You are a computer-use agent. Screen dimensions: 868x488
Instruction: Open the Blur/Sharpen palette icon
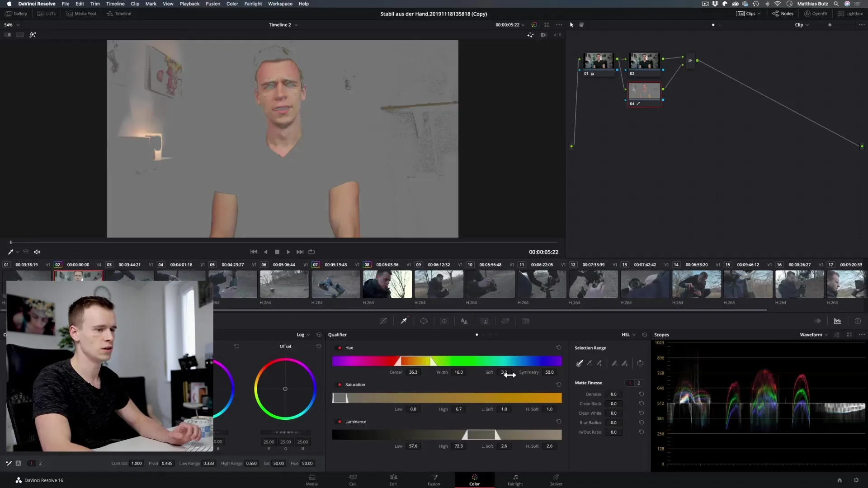pos(464,321)
